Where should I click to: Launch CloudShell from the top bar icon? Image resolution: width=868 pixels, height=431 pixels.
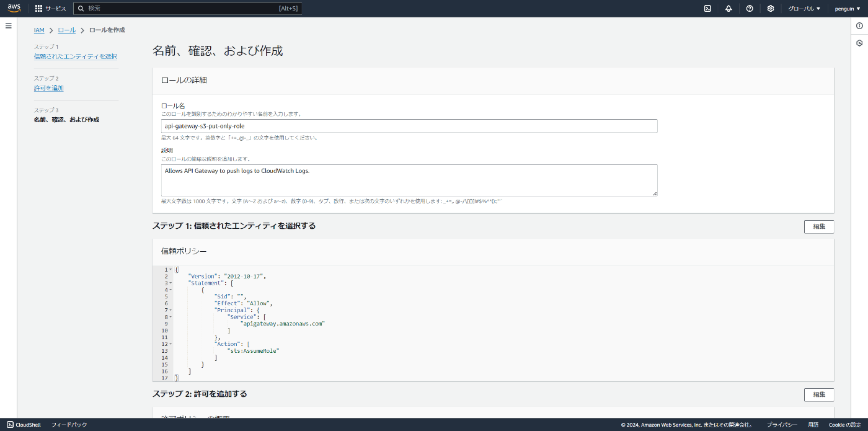(x=707, y=9)
